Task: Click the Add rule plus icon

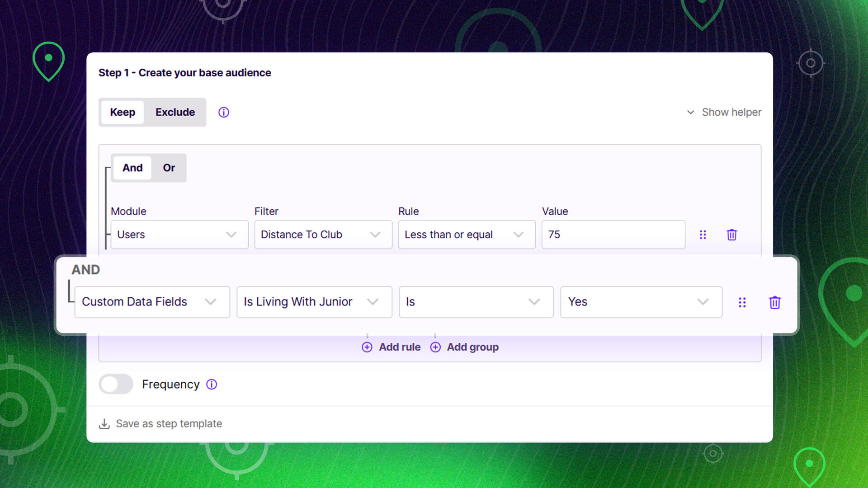Action: pyautogui.click(x=367, y=347)
